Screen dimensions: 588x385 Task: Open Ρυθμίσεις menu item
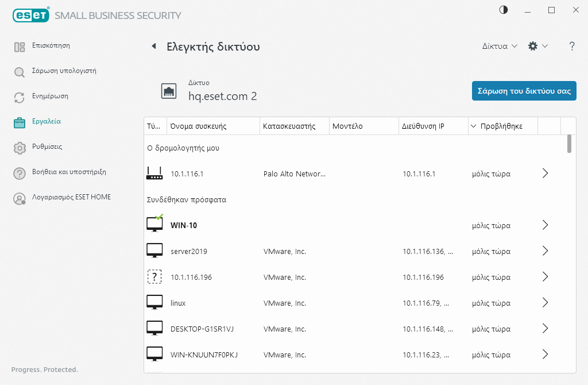tap(47, 147)
